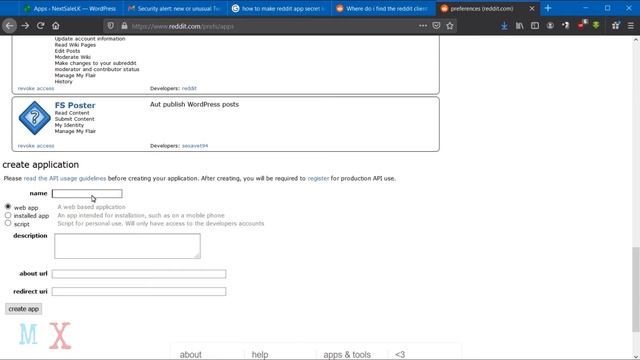Close the preferences (reddit.com) tab
Screen dimensions: 640x360
click(532, 8)
